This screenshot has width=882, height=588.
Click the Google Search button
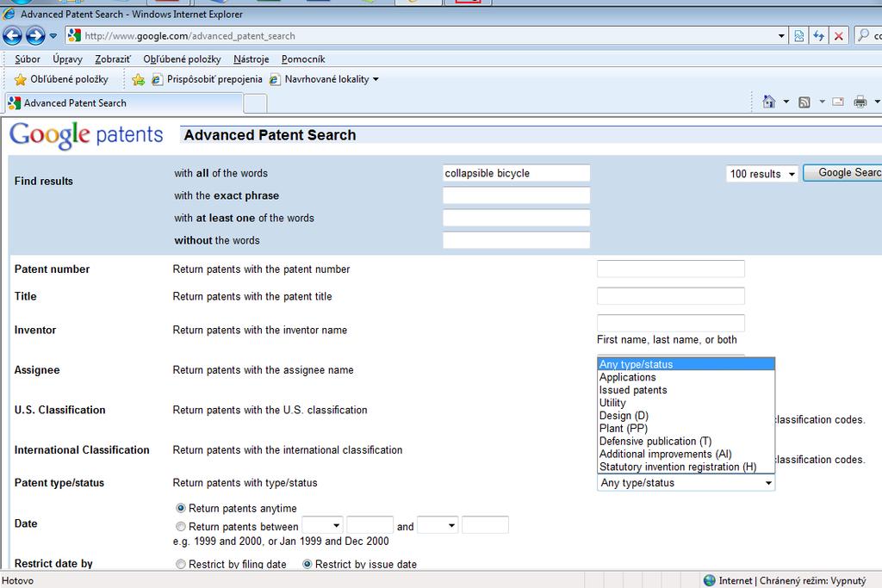(842, 172)
